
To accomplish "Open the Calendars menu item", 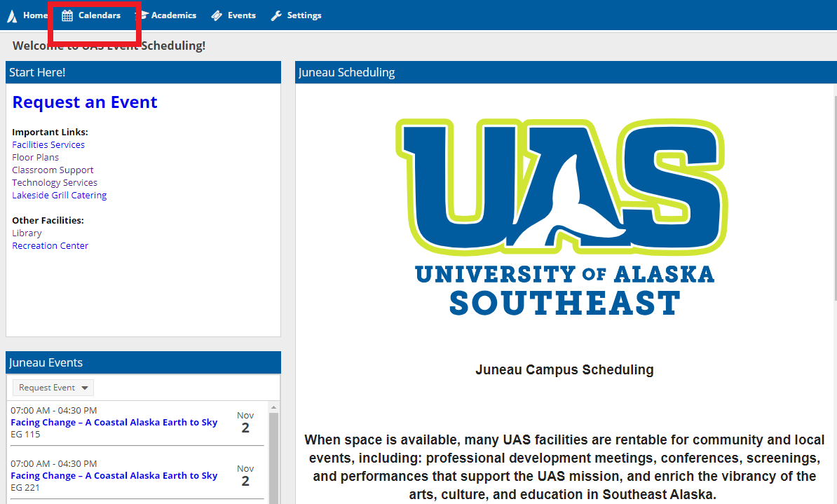I will pos(100,15).
